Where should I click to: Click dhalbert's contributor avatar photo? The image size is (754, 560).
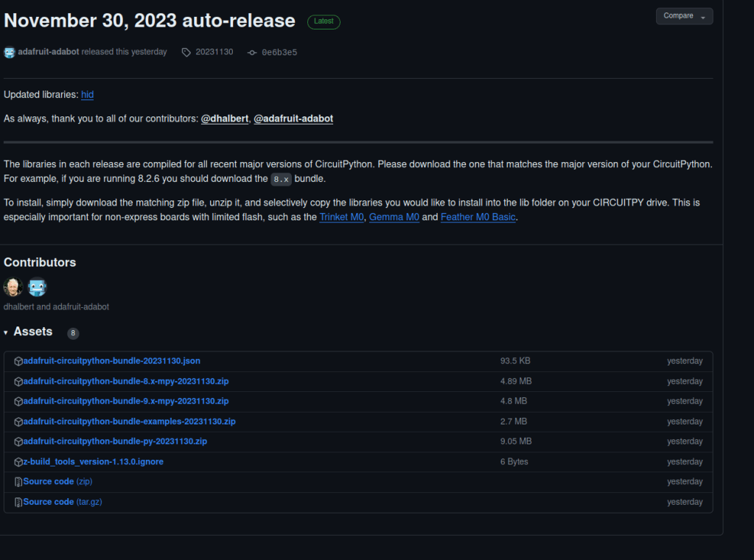[x=13, y=287]
